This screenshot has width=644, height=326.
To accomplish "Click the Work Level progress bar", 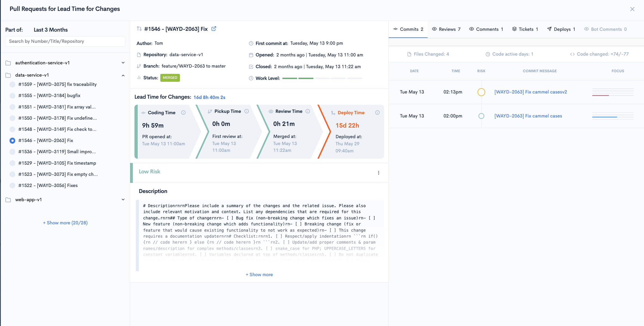I will pos(322,78).
